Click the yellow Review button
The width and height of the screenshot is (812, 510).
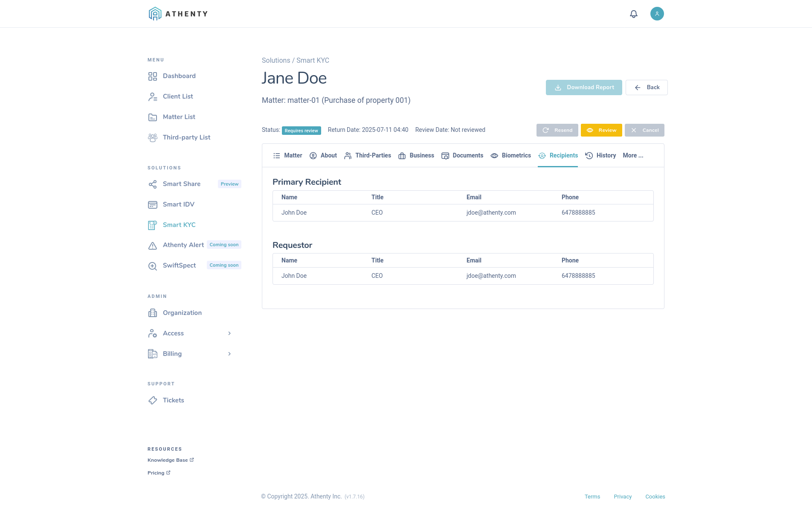[x=601, y=130]
